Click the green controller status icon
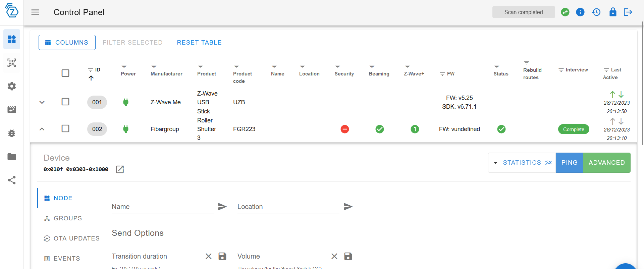The height and width of the screenshot is (269, 644). click(x=565, y=12)
